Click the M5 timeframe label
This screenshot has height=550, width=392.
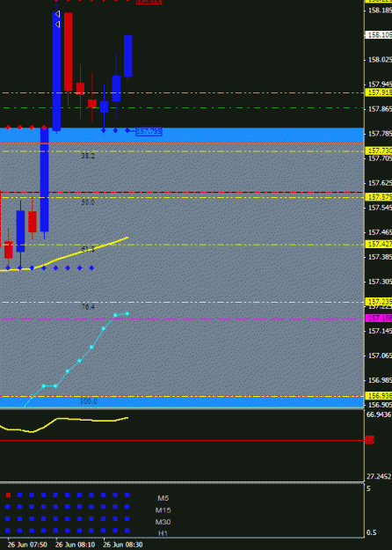(x=163, y=498)
